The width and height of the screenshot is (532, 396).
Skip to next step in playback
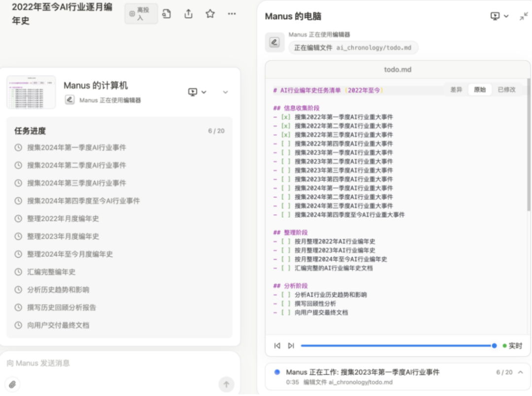(291, 346)
